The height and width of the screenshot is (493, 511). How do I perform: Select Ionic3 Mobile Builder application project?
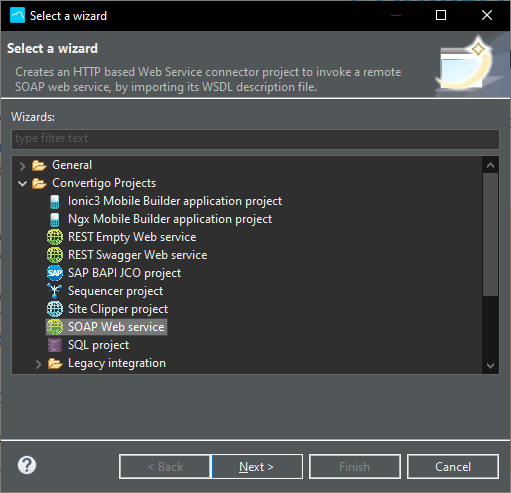tap(175, 201)
